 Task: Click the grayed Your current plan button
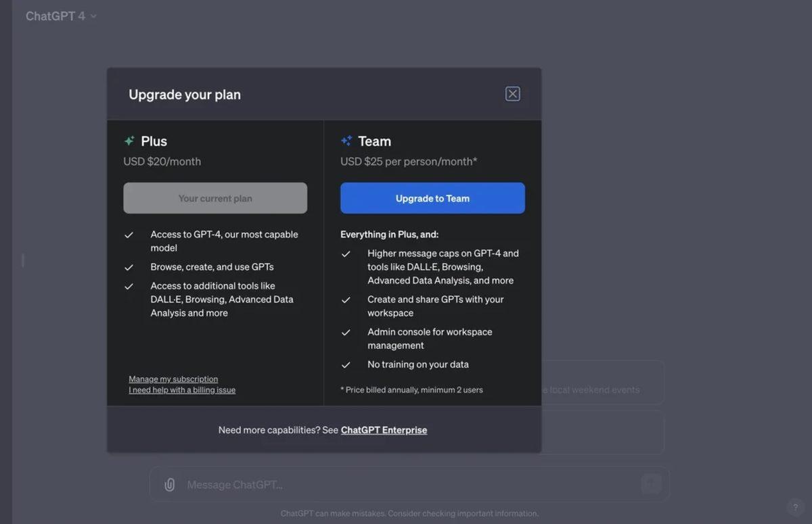click(215, 198)
